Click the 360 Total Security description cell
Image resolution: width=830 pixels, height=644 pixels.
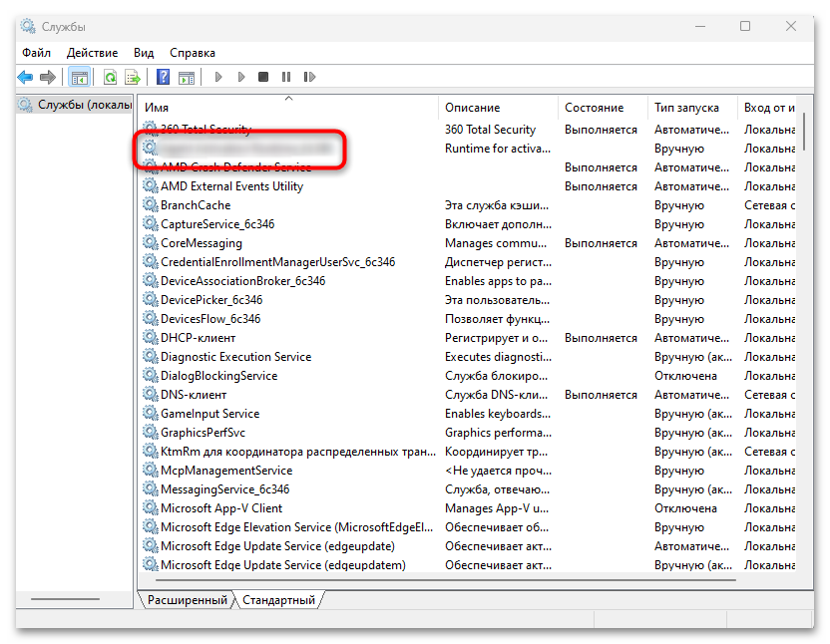(x=490, y=130)
